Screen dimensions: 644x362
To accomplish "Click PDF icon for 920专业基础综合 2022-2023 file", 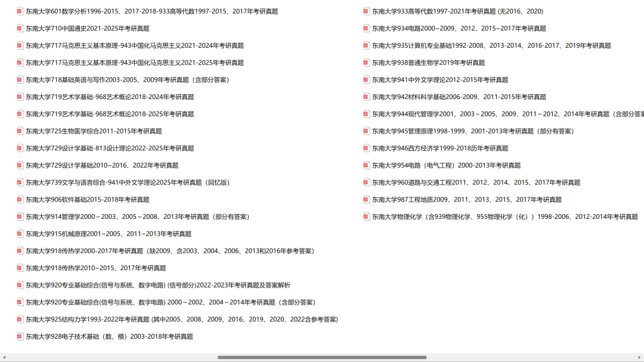I will point(20,285).
